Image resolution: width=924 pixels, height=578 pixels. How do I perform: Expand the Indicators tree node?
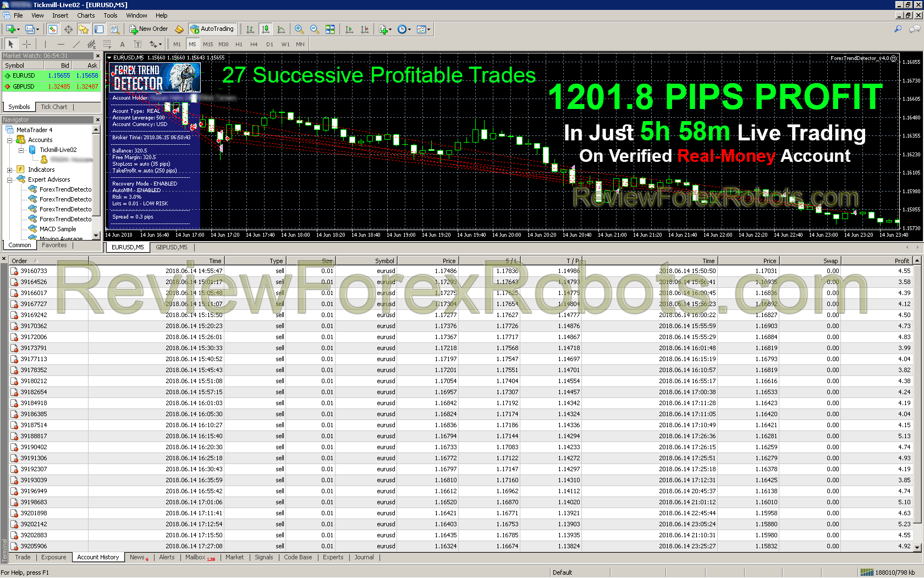(10, 170)
